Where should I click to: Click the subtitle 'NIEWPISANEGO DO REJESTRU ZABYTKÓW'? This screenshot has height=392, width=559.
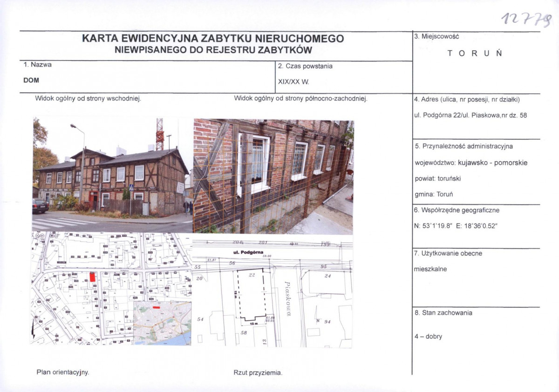point(213,50)
